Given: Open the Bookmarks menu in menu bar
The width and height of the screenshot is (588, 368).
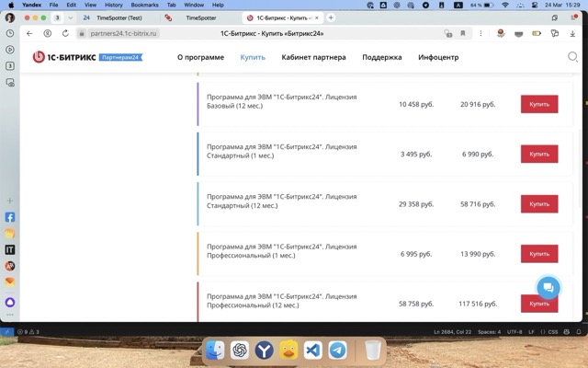Looking at the screenshot, I should point(144,5).
